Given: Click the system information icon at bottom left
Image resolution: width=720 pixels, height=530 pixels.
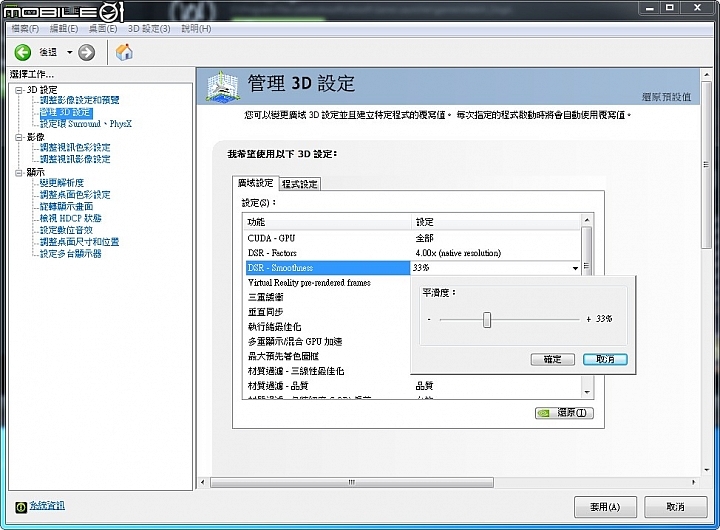Looking at the screenshot, I should (x=21, y=507).
